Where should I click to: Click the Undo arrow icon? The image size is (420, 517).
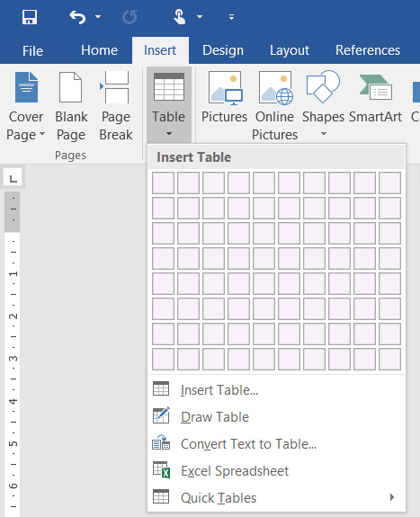click(x=77, y=17)
